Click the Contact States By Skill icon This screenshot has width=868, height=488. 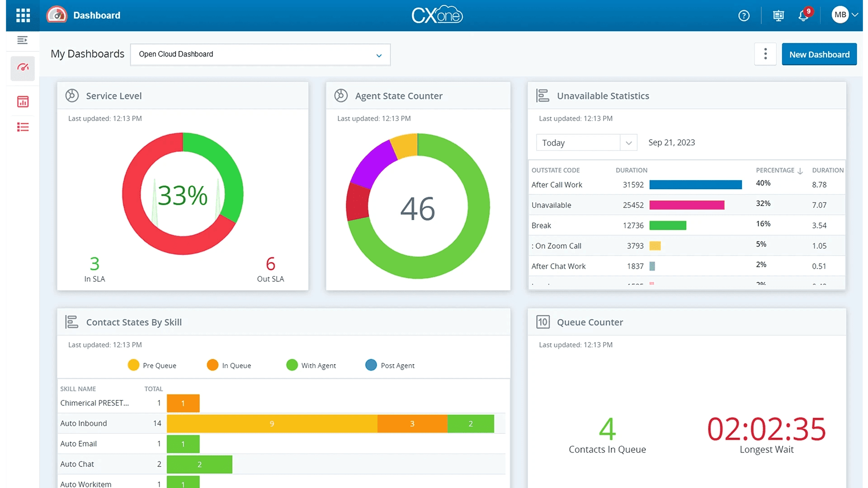(71, 322)
